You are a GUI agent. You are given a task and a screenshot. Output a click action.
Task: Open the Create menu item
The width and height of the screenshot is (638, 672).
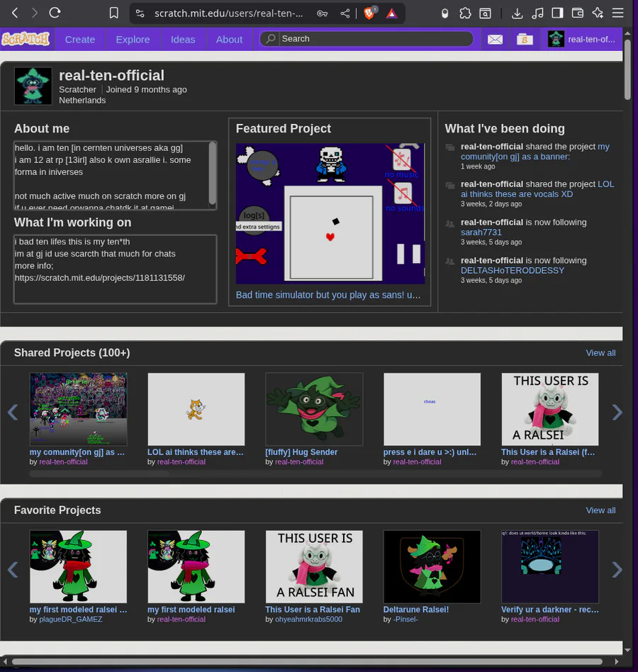[80, 40]
